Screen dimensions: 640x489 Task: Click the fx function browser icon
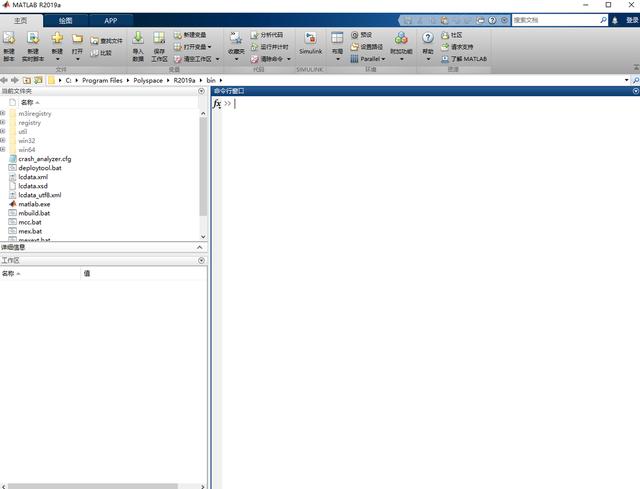[217, 104]
